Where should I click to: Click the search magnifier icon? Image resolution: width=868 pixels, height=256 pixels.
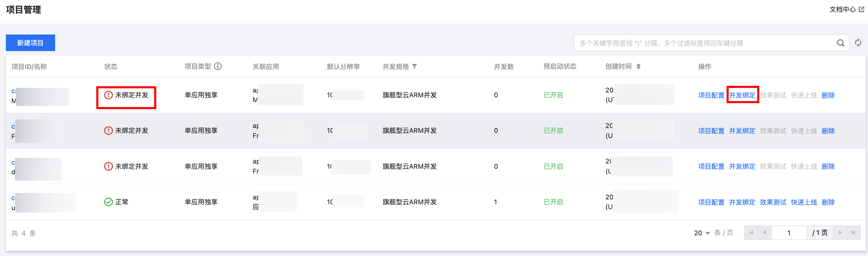(x=840, y=43)
